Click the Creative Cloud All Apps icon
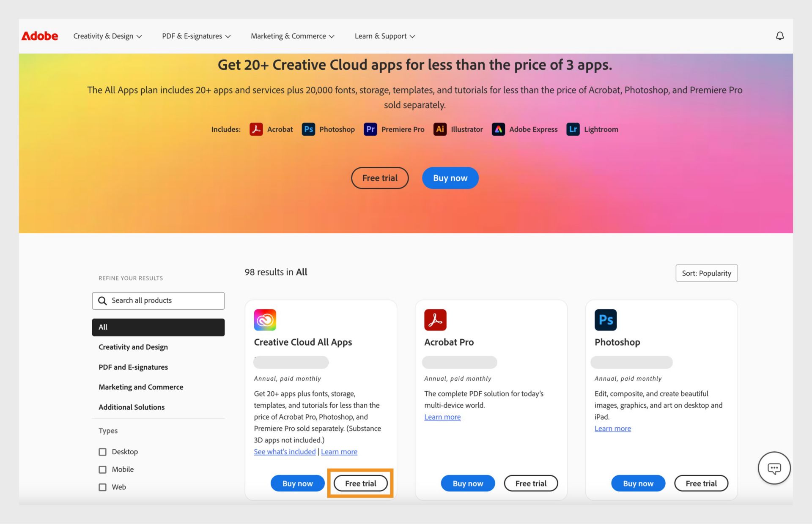 (x=265, y=319)
